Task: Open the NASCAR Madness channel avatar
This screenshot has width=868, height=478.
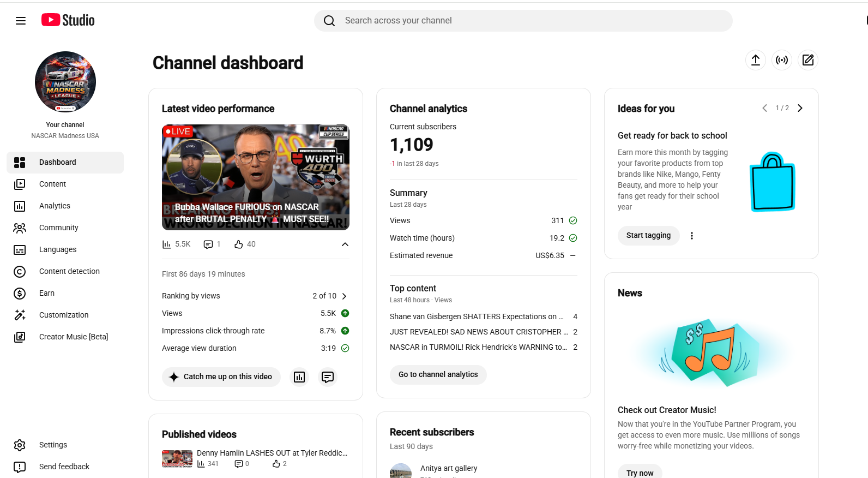Action: pyautogui.click(x=65, y=82)
